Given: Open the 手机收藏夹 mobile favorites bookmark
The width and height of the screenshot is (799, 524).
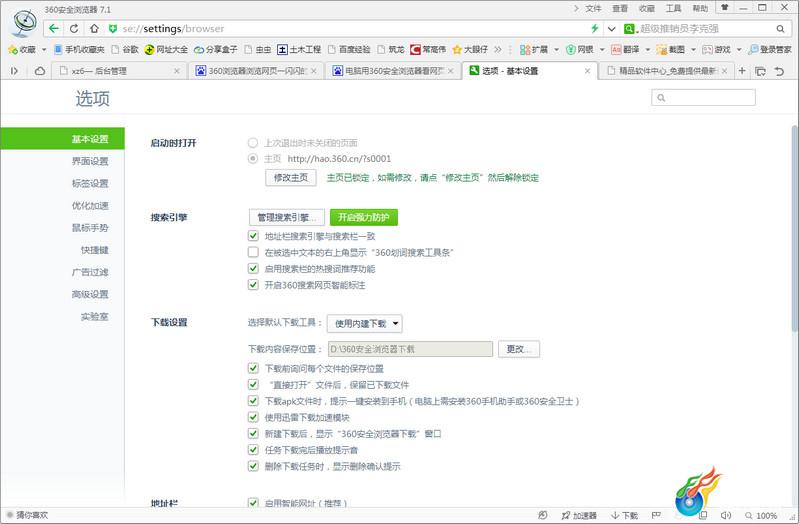Looking at the screenshot, I should [79, 49].
